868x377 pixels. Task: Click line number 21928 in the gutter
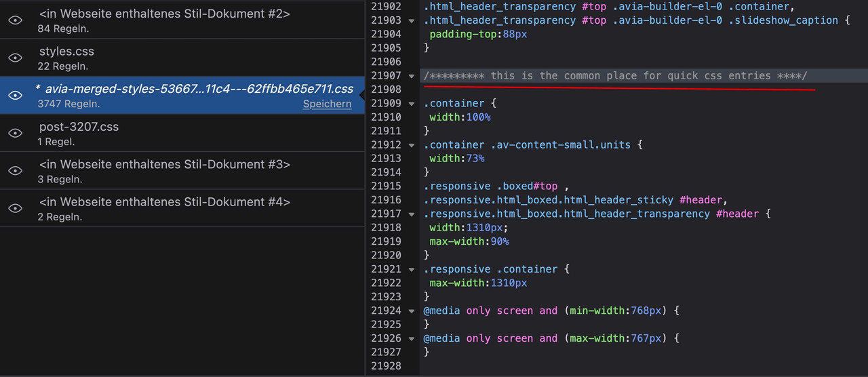387,366
